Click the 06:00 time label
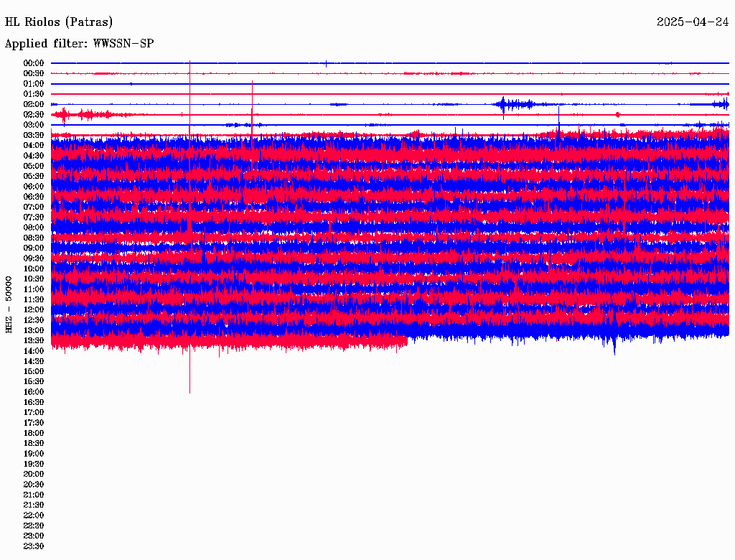Viewport: 735px width, 560px height. click(x=34, y=186)
